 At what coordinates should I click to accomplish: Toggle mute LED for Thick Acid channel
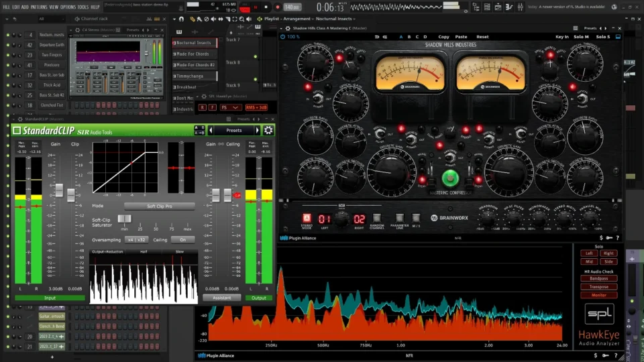pyautogui.click(x=8, y=85)
